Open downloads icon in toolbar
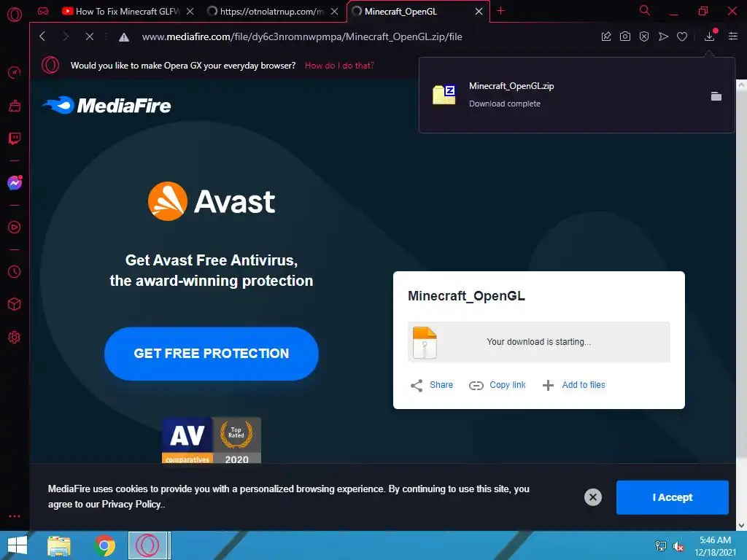Image resolution: width=747 pixels, height=560 pixels. [x=709, y=36]
